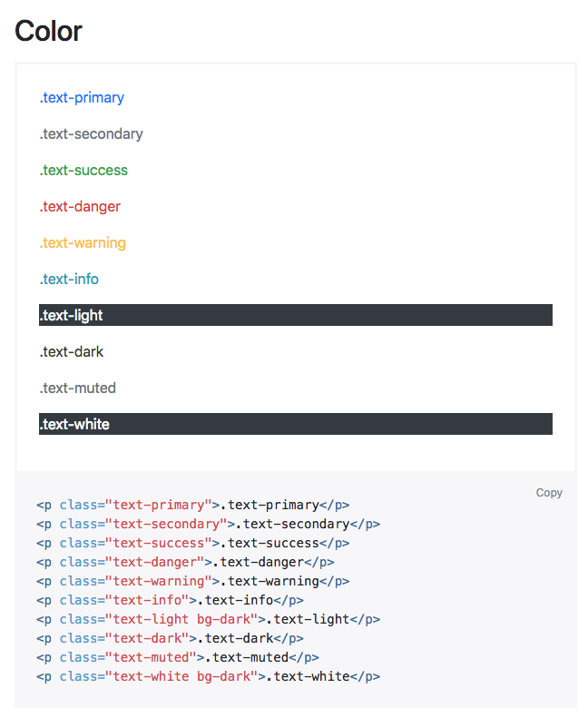Click the red .text-danger sample text
Screen dimensions: 588x718
[80, 207]
